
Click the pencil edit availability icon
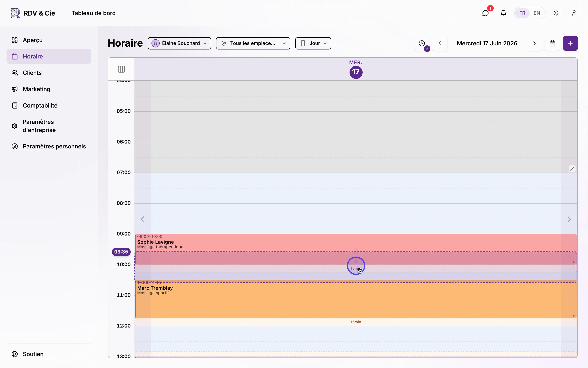tap(572, 169)
